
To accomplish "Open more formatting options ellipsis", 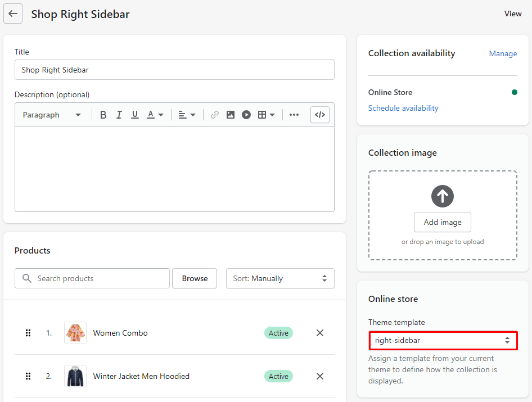I will coord(294,115).
